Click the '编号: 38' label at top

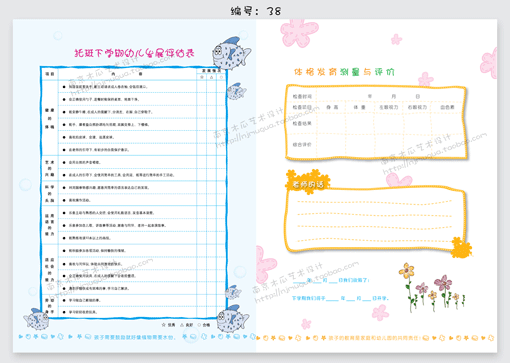click(256, 11)
